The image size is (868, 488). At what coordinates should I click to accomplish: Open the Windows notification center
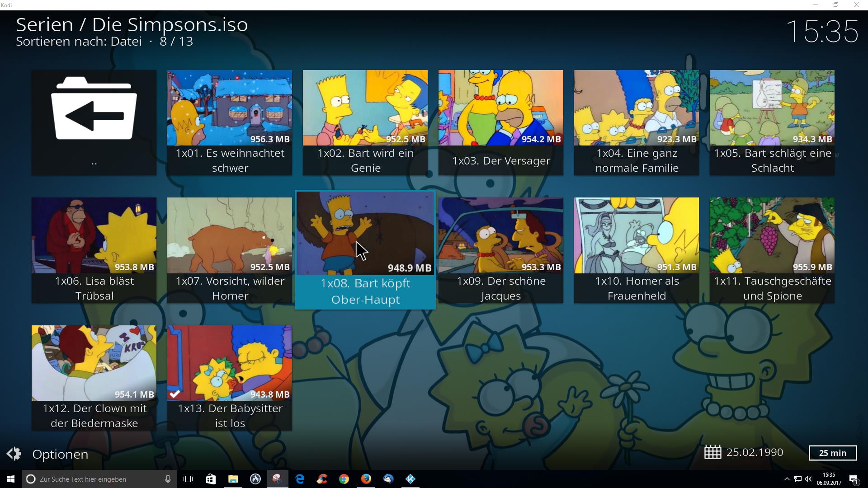pos(854,479)
